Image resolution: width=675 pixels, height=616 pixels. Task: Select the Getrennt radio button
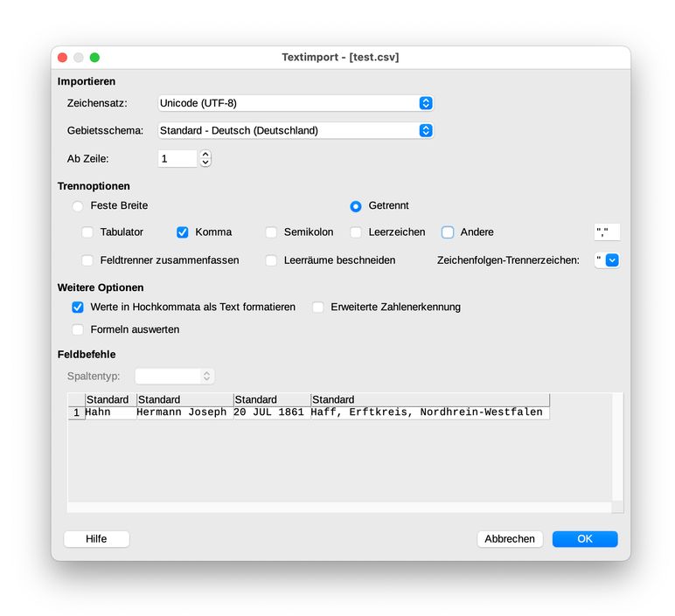tap(356, 206)
